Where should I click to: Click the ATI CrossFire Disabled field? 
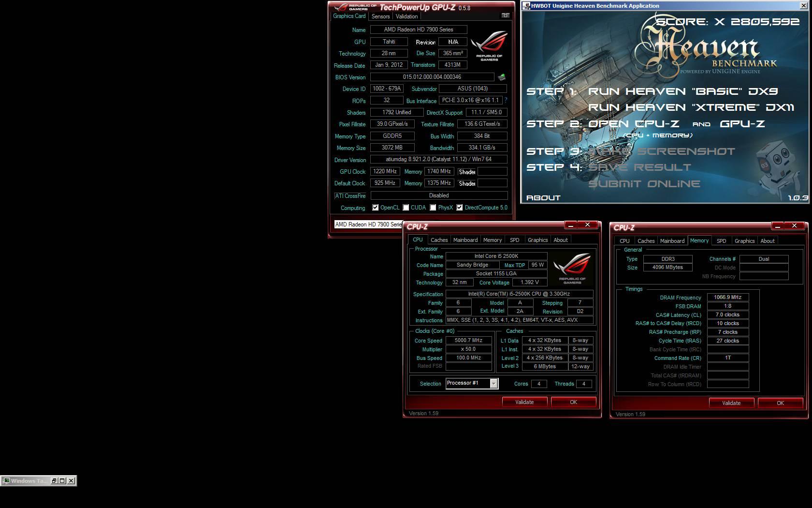click(439, 195)
